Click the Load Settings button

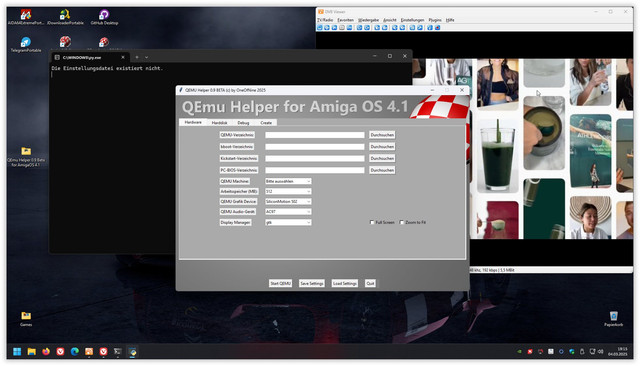coord(344,283)
